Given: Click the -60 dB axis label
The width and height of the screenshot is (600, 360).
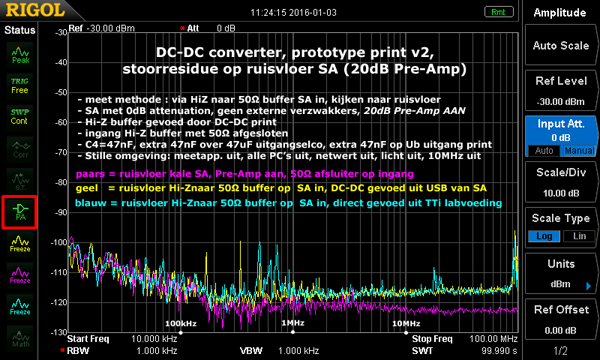Looking at the screenshot, I should tap(60, 122).
